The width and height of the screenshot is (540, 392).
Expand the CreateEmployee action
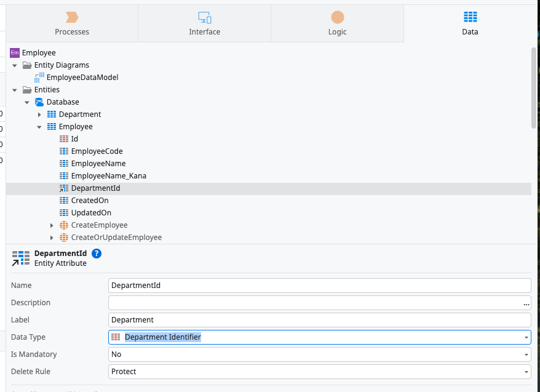[52, 225]
